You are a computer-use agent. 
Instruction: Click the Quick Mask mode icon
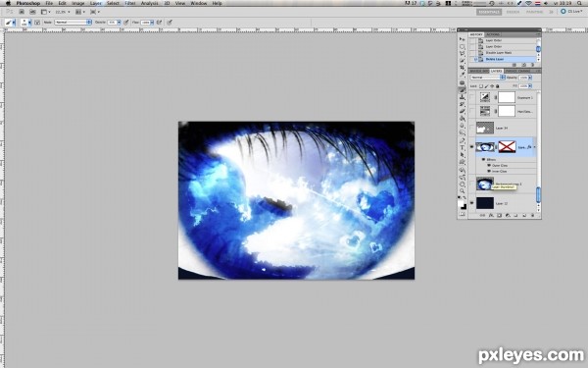pos(462,214)
